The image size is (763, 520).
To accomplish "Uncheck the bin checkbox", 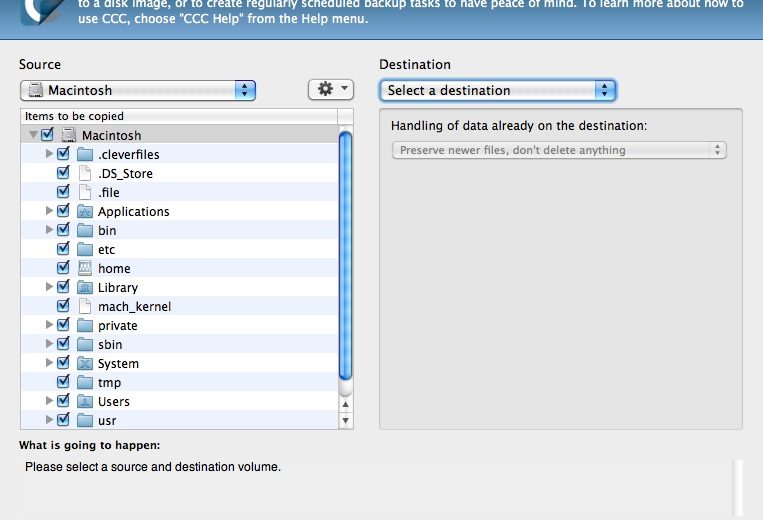I will [63, 229].
